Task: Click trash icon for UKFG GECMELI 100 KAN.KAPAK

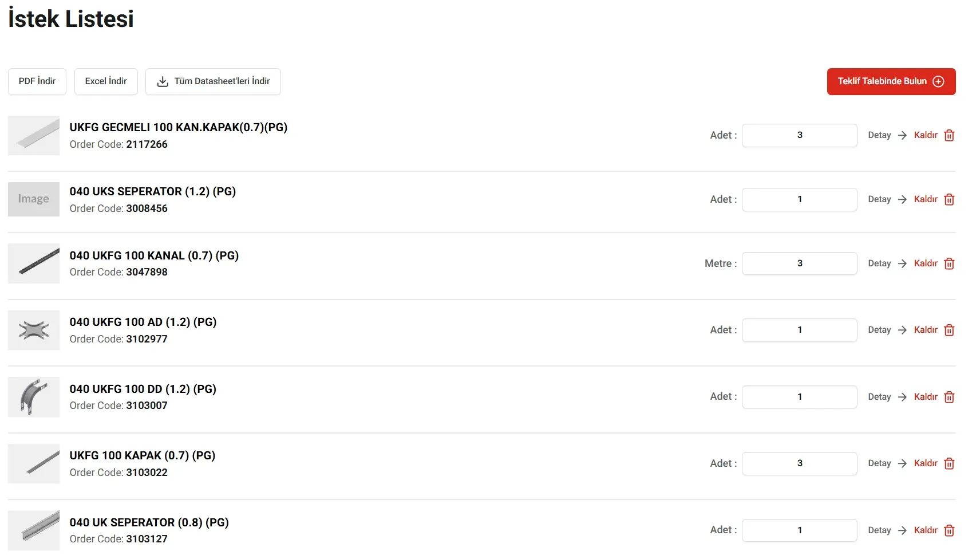Action: pos(949,136)
